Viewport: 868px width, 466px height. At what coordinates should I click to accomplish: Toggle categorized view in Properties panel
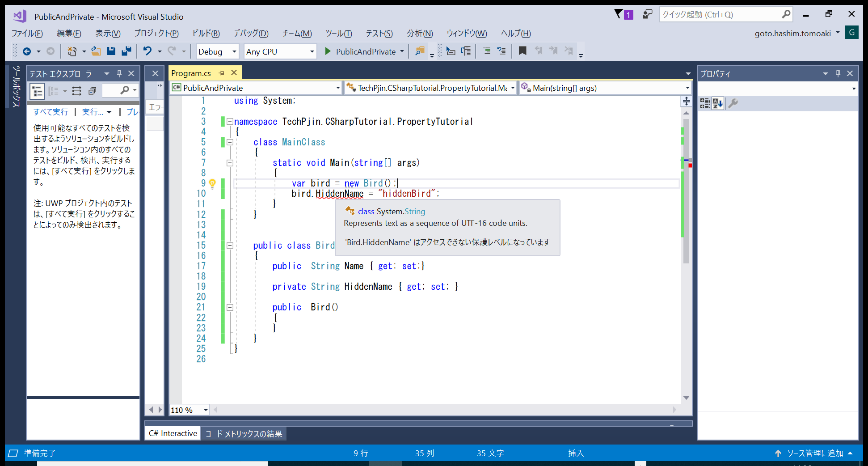(x=705, y=104)
